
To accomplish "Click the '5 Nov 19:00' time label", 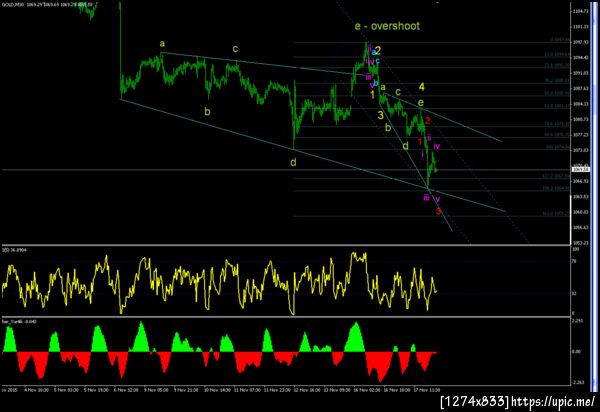I will pyautogui.click(x=96, y=390).
